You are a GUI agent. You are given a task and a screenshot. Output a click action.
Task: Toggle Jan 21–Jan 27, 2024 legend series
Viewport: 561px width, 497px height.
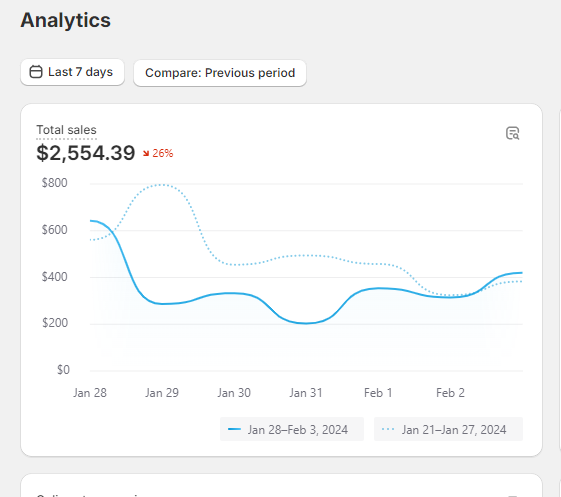(x=448, y=429)
